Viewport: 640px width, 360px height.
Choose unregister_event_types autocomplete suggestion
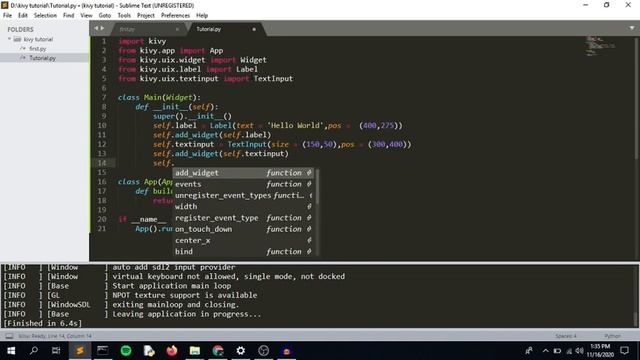244,195
